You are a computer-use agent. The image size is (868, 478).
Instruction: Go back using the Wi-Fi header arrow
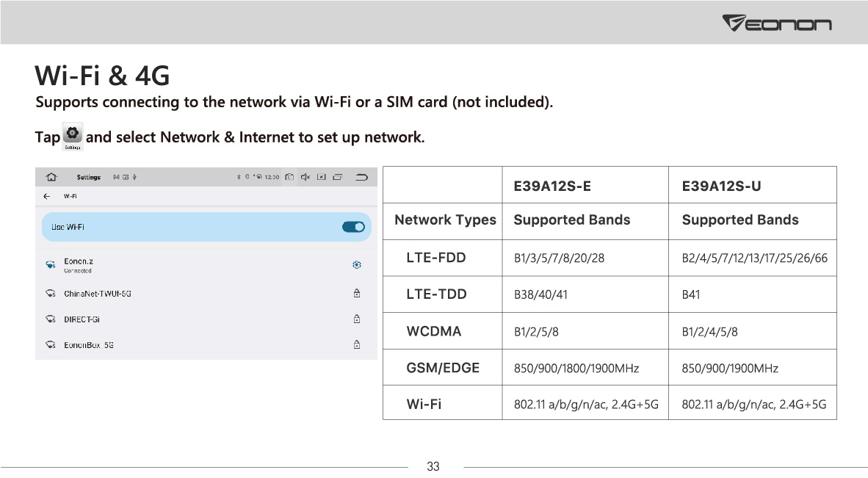(46, 196)
